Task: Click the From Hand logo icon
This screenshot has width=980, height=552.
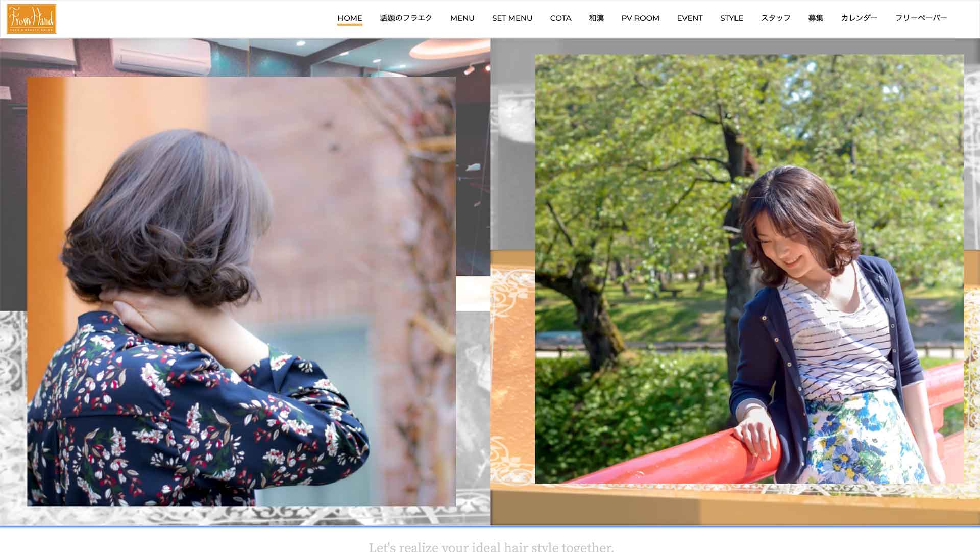Action: point(31,19)
